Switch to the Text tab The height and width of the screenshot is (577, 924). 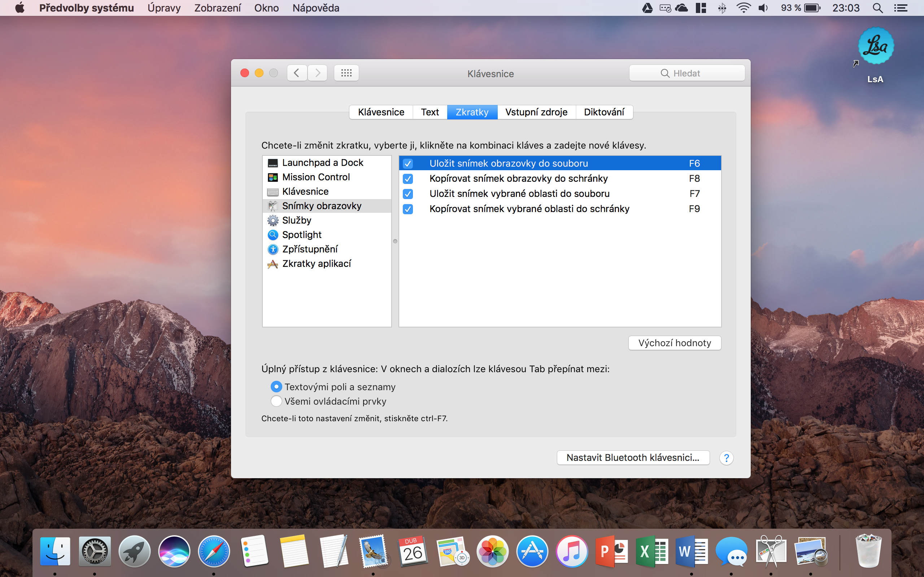click(430, 112)
